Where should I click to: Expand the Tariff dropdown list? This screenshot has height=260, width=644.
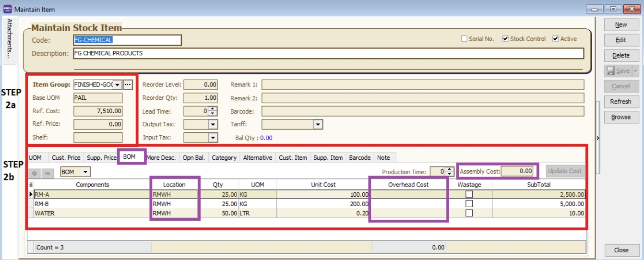pyautogui.click(x=318, y=124)
